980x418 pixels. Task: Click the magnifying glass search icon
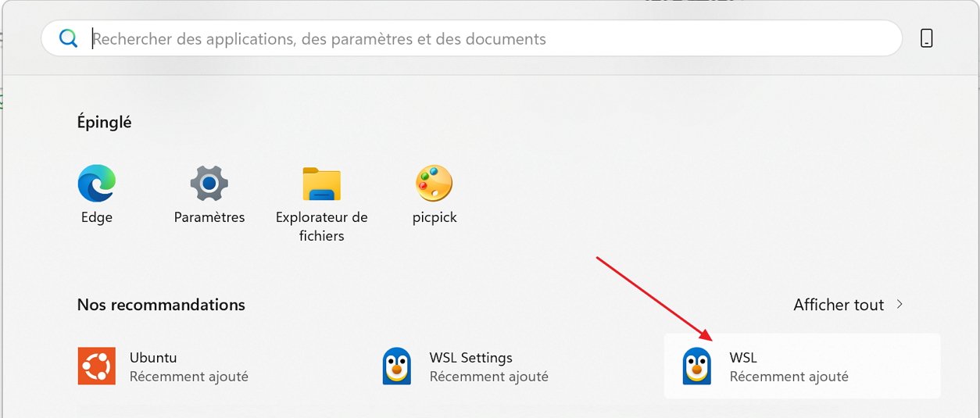pyautogui.click(x=69, y=38)
